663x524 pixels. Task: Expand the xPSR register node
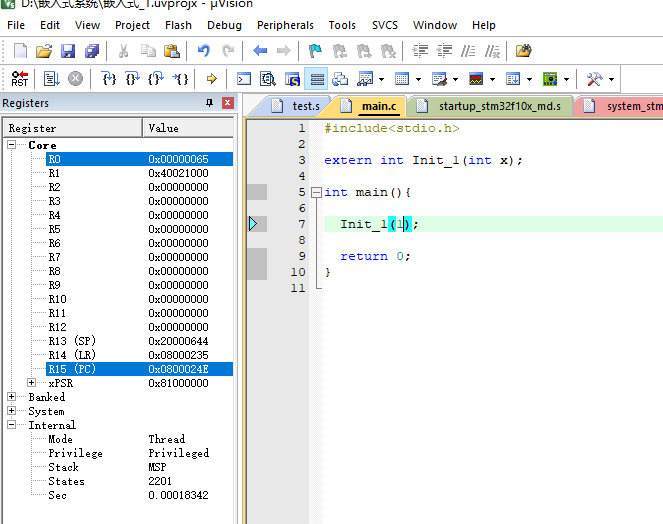pos(32,383)
